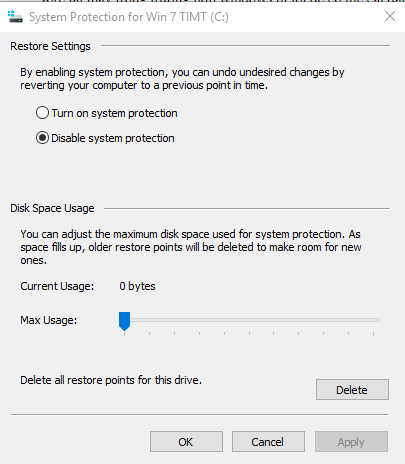Click the drive icon in the title bar
Viewport: 405px width, 464px height.
15,17
